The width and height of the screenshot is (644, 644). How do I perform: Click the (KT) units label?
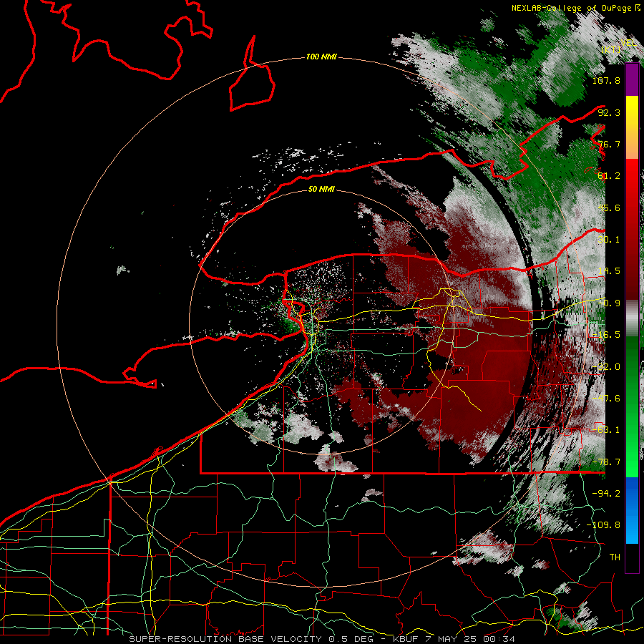611,49
